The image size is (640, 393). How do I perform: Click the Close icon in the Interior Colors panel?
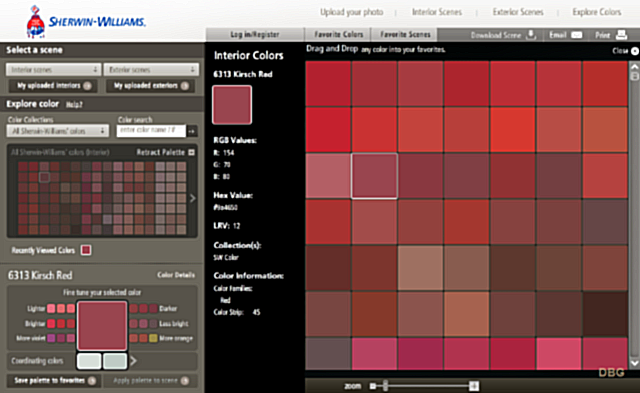635,51
